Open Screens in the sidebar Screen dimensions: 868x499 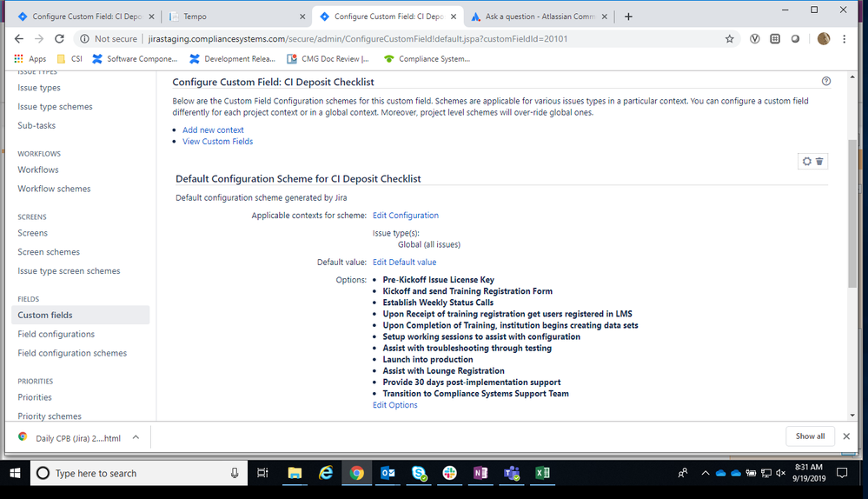click(x=32, y=233)
